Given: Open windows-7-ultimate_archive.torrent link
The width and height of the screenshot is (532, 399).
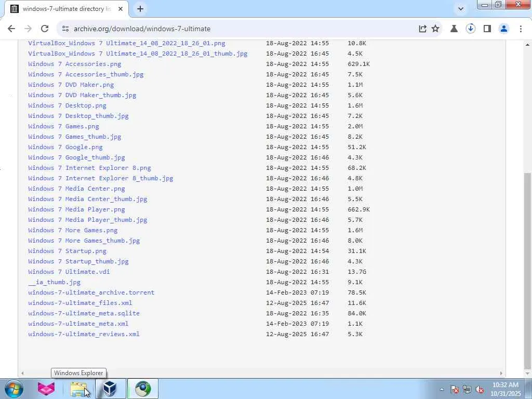Looking at the screenshot, I should point(91,292).
